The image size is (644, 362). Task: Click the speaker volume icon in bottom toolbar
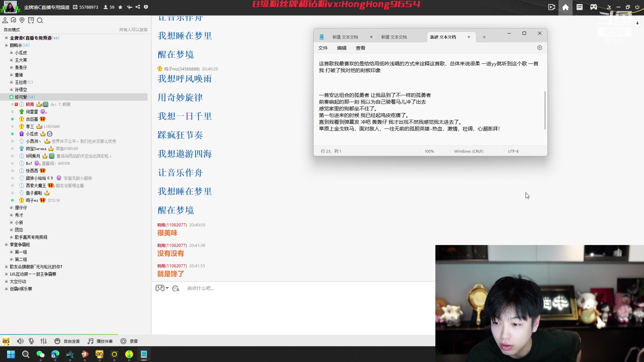coord(20,341)
